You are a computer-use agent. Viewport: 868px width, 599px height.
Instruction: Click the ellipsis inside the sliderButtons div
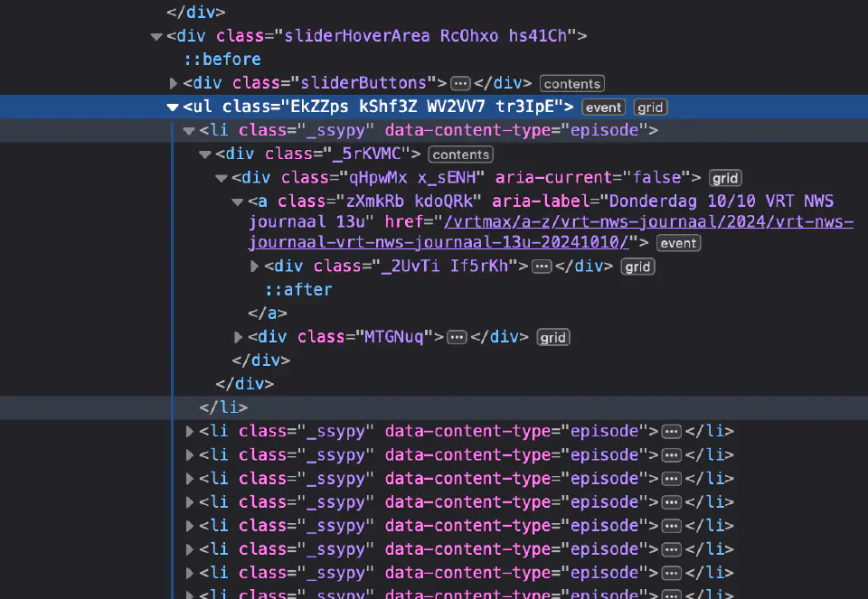tap(460, 83)
